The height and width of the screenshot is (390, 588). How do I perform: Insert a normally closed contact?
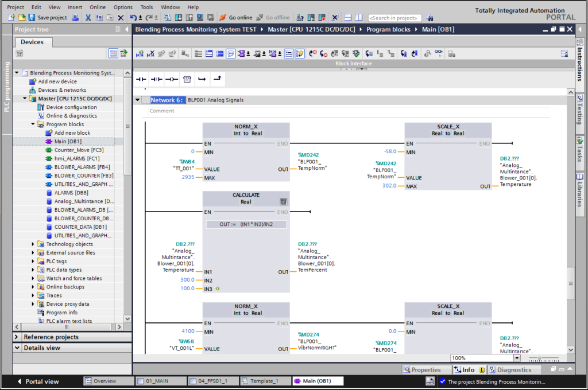click(156, 79)
